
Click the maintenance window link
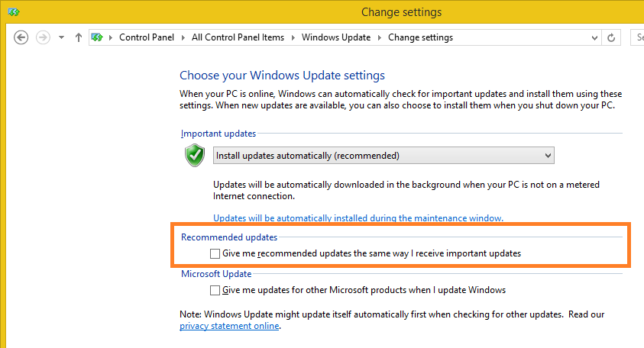pyautogui.click(x=358, y=218)
